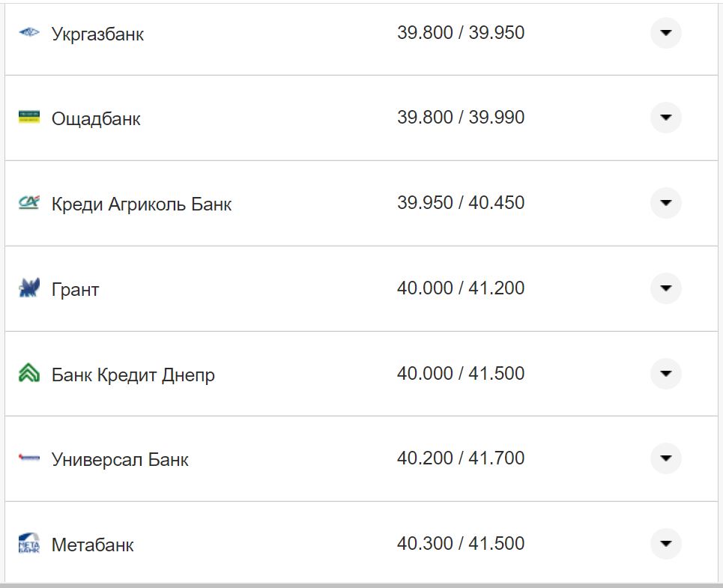Expand the Грант rate details

[x=665, y=288]
